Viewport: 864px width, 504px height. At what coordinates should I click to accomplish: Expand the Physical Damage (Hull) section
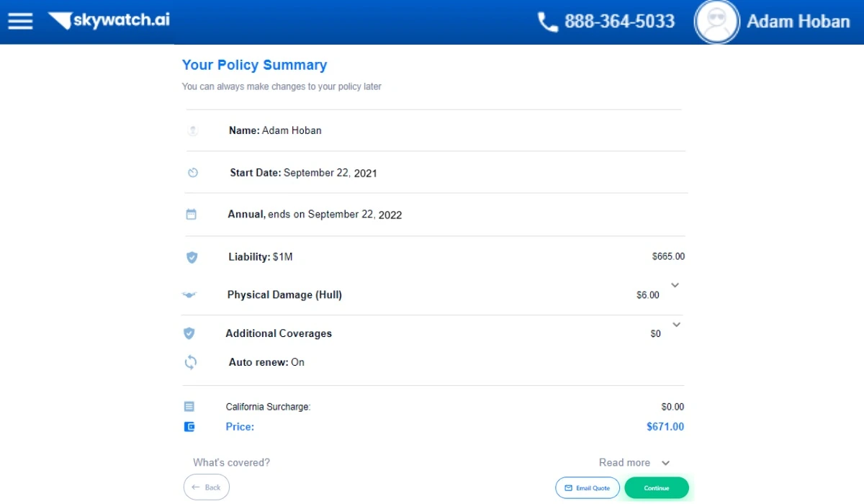tap(675, 285)
